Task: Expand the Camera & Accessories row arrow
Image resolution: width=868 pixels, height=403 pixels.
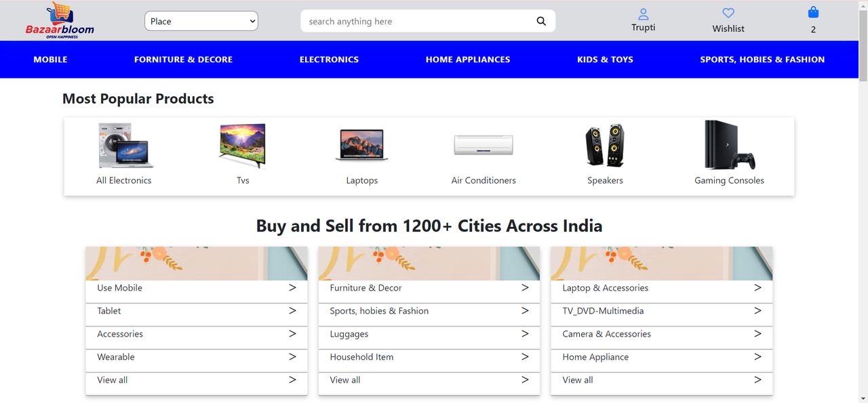Action: coord(757,334)
